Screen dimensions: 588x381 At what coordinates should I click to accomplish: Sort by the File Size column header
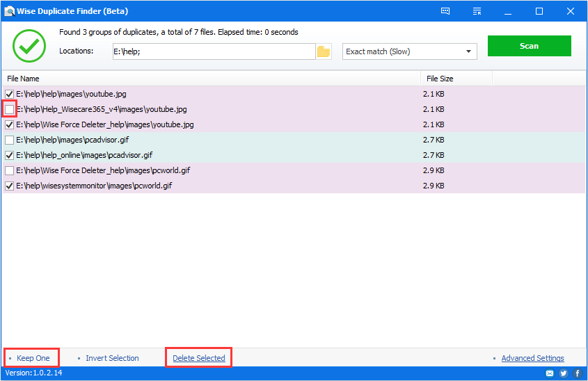(x=456, y=79)
